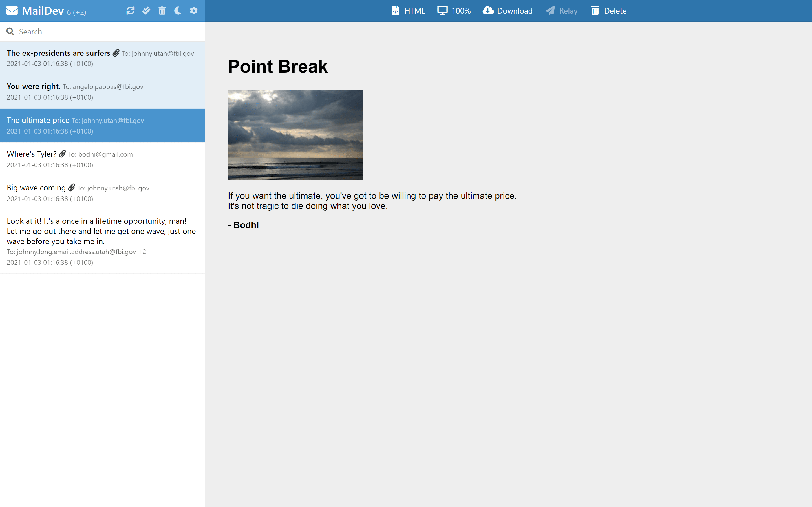
Task: Mark all emails as read
Action: [146, 11]
